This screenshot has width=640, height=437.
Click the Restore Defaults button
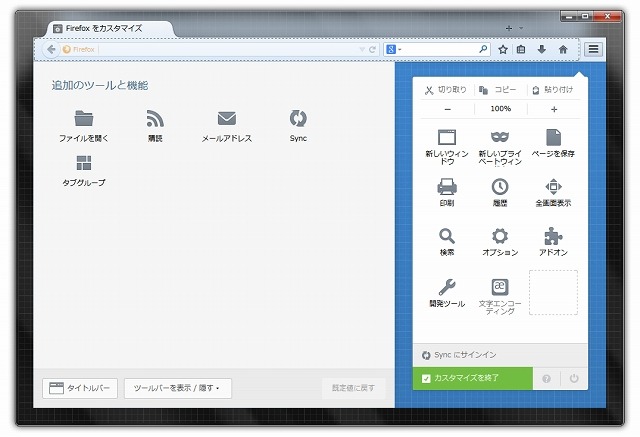[353, 388]
